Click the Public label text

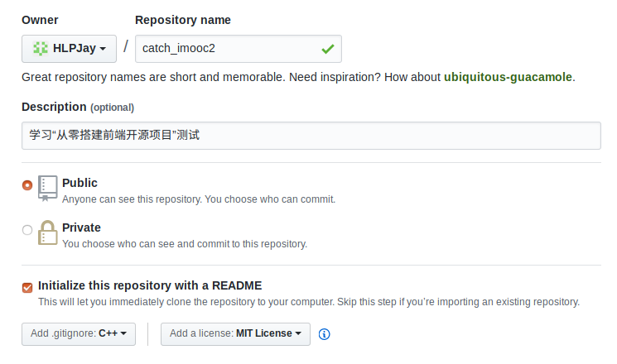click(x=80, y=183)
